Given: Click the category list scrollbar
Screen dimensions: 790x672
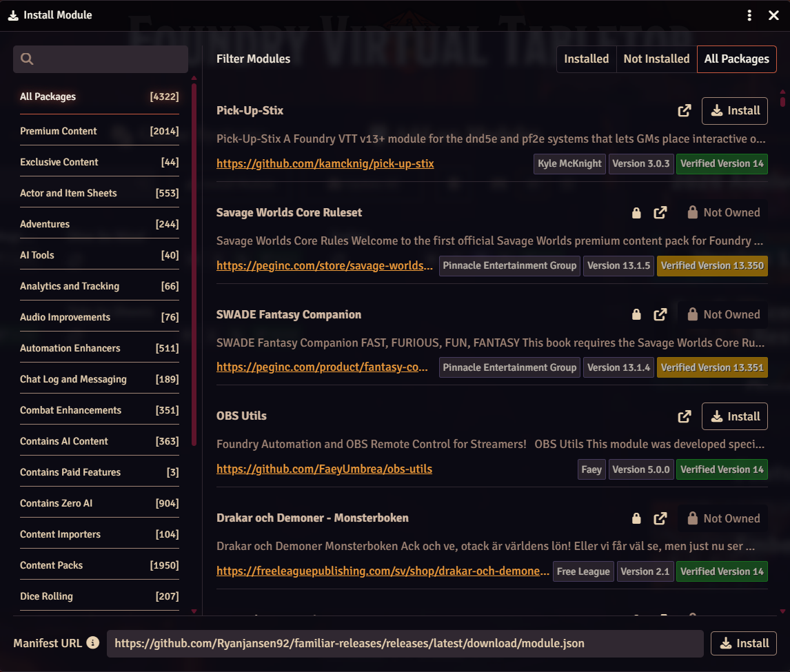Looking at the screenshot, I should pyautogui.click(x=194, y=265).
